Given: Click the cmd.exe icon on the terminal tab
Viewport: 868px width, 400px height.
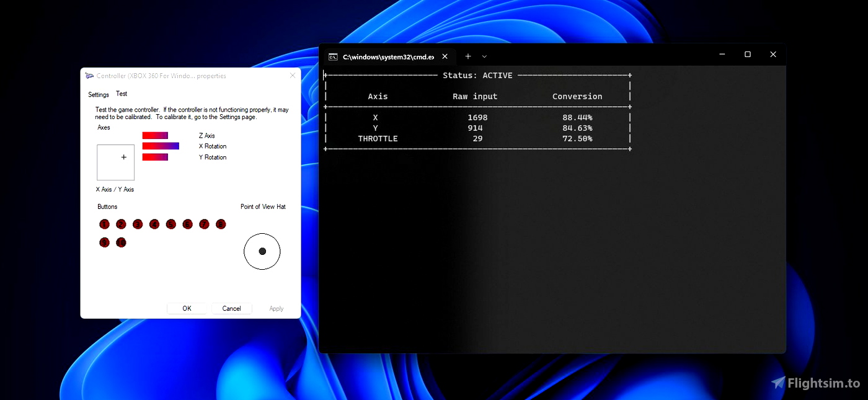Looking at the screenshot, I should pos(334,56).
